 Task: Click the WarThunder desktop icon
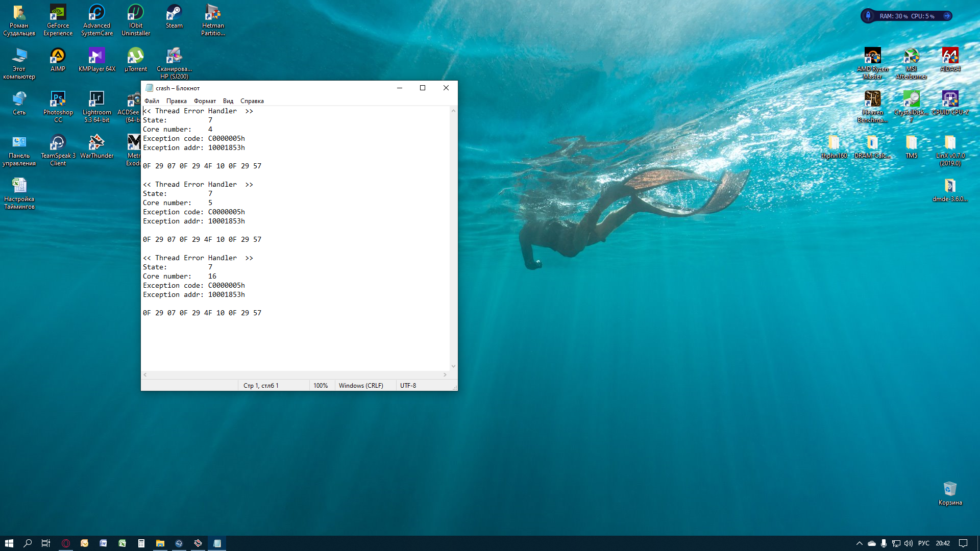96,143
